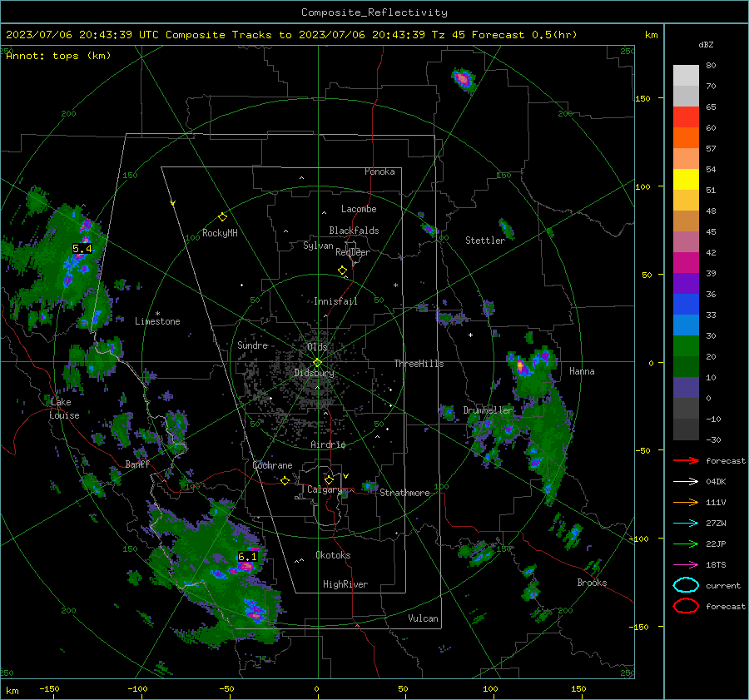Click the Hanna city label
Viewport: 749px width, 700px height.
tap(582, 371)
